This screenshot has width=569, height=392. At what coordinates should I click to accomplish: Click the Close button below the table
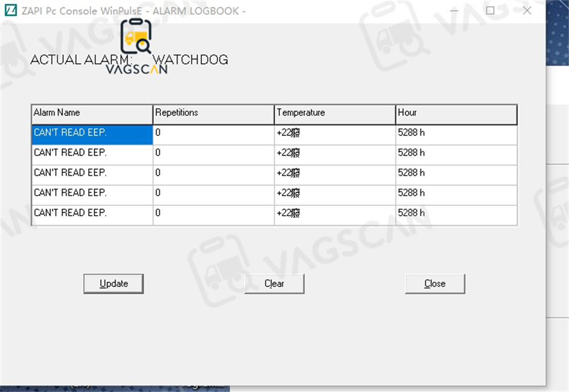tap(435, 283)
